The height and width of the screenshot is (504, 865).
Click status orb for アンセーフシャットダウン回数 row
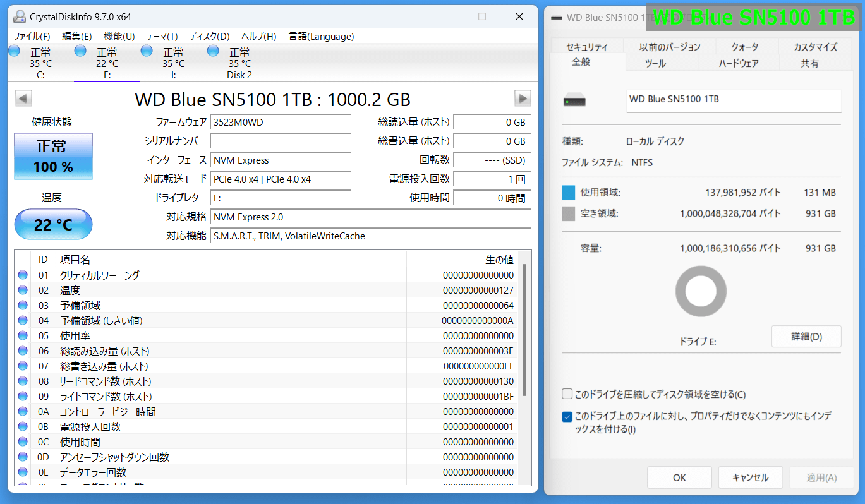[x=23, y=457]
